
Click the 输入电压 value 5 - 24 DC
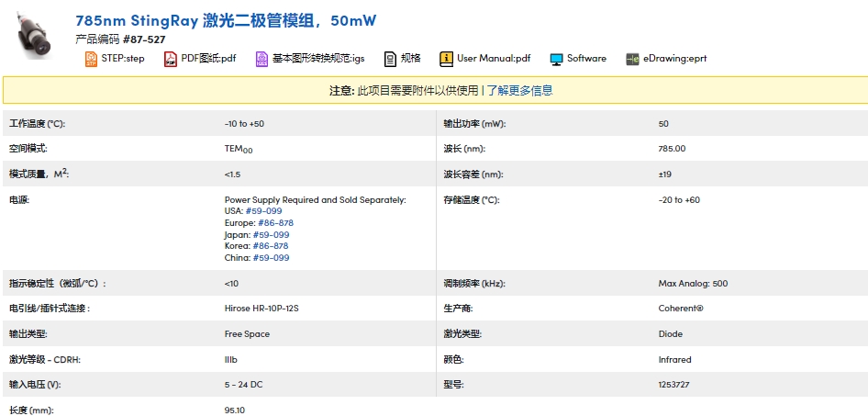tap(243, 385)
